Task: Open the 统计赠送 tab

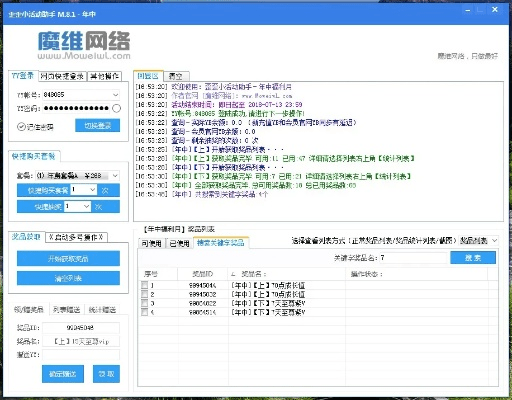Action: pyautogui.click(x=102, y=310)
